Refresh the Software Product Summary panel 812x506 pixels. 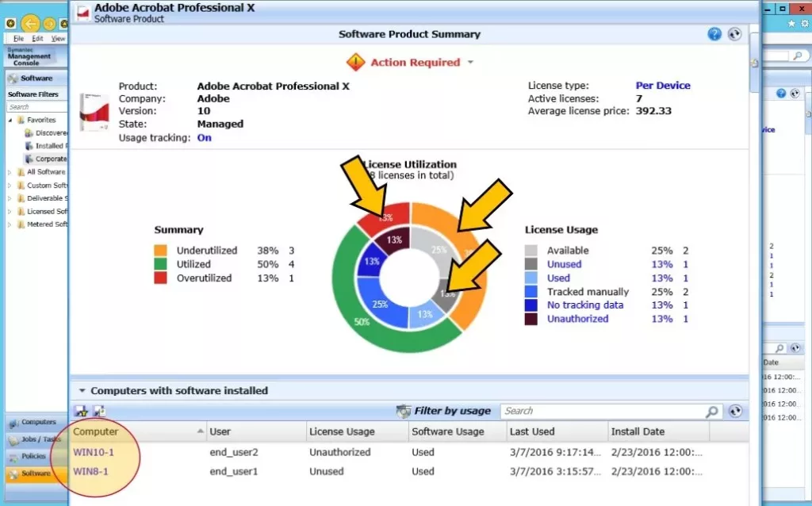(734, 34)
